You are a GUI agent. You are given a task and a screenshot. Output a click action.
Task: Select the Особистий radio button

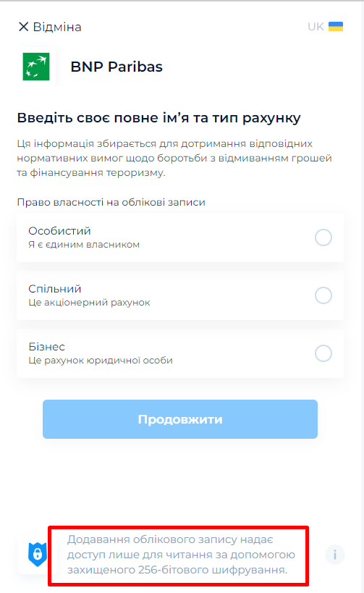click(323, 237)
